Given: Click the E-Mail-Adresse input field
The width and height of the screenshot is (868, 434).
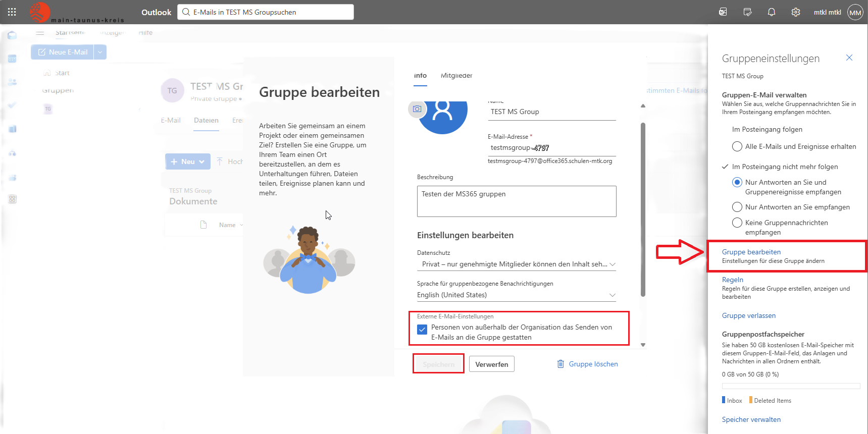Looking at the screenshot, I should (x=552, y=148).
